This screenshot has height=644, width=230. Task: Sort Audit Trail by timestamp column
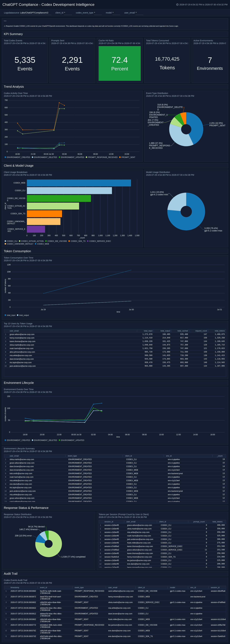click(x=15, y=588)
